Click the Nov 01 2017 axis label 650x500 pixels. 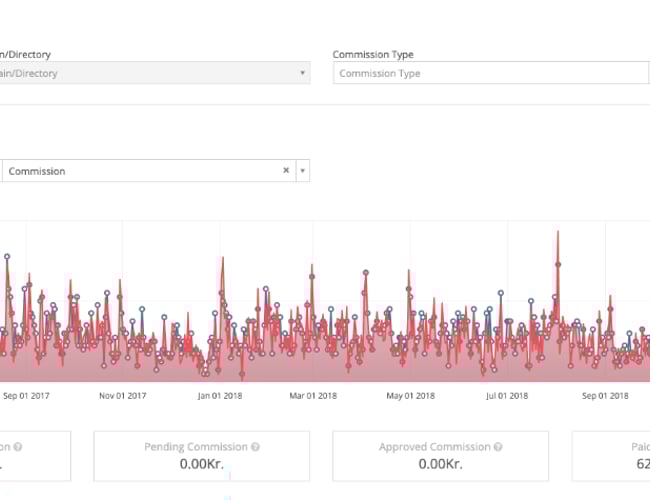123,395
